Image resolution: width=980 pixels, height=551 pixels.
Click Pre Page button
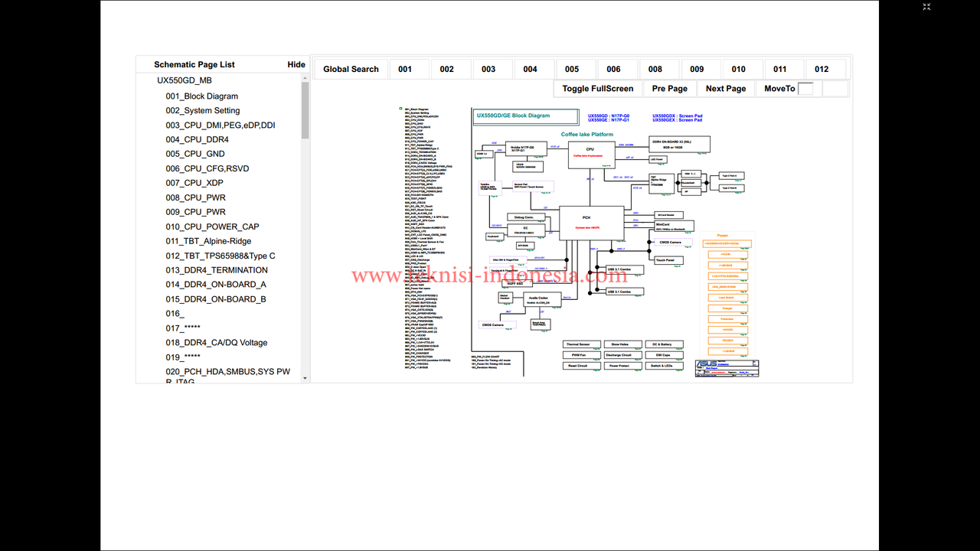[x=670, y=89]
